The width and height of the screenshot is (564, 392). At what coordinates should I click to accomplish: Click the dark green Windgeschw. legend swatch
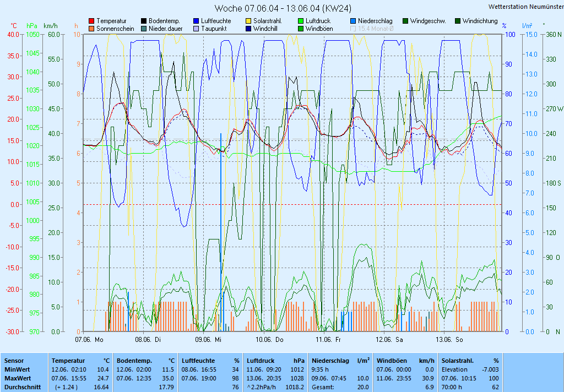(405, 21)
